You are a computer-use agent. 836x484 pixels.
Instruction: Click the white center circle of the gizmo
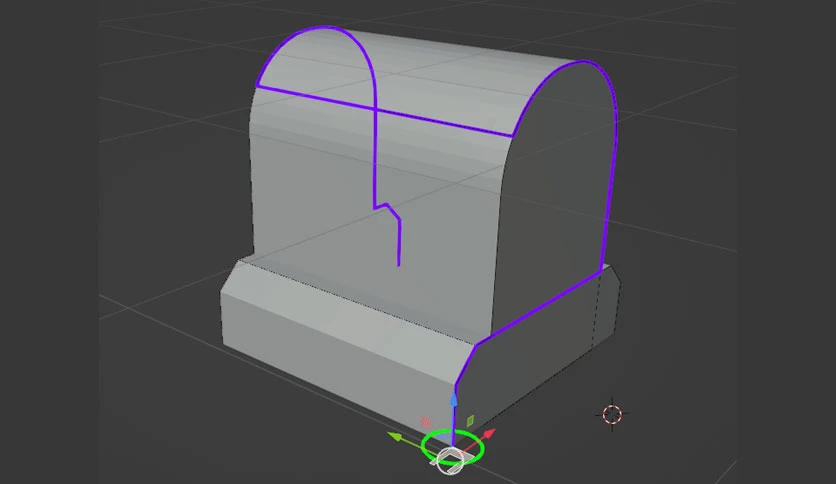point(450,459)
